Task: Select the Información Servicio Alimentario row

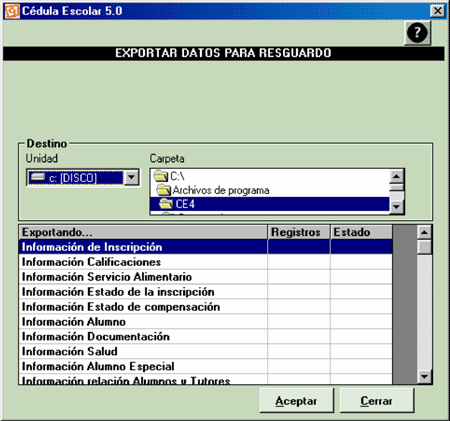Action: tap(206, 277)
